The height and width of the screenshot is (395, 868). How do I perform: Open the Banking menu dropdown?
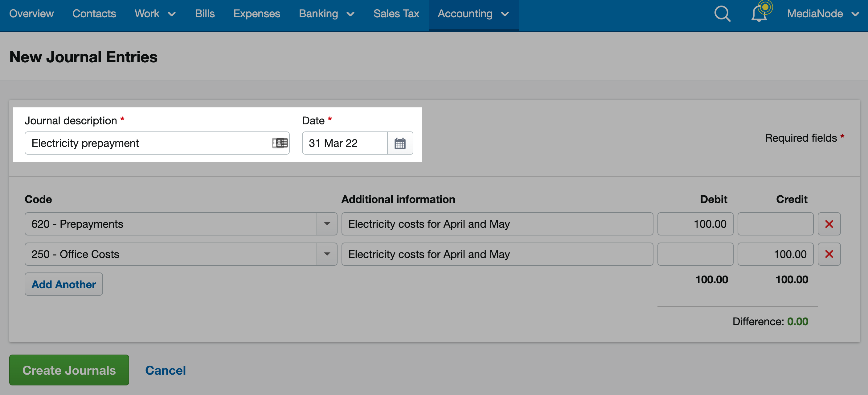pos(326,14)
